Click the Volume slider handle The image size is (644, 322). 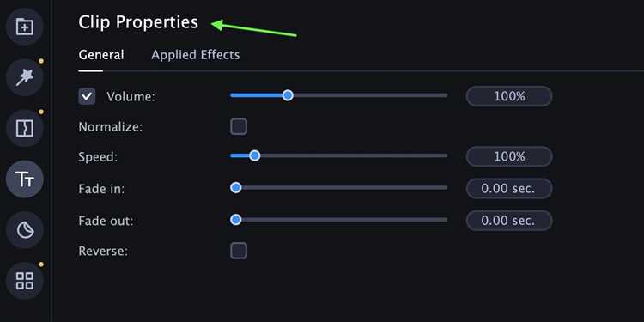pos(288,95)
